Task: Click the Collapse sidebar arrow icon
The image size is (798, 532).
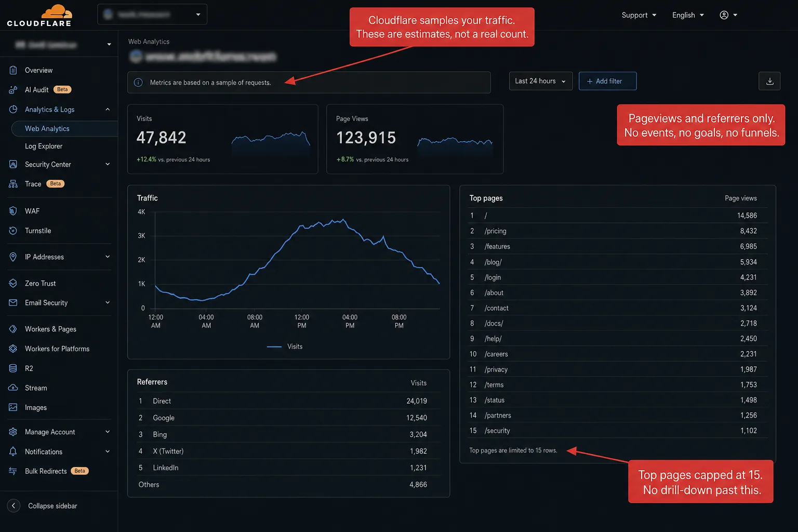Action: click(14, 506)
